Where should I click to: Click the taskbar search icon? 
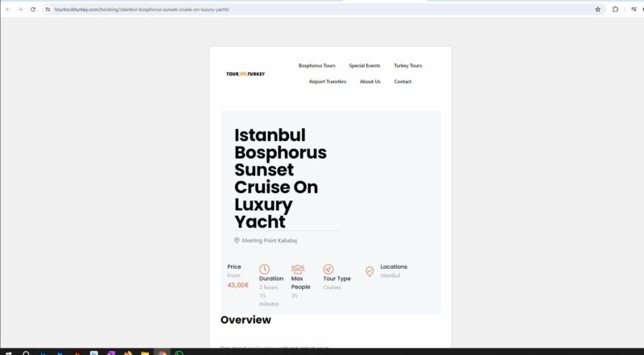tap(26, 352)
